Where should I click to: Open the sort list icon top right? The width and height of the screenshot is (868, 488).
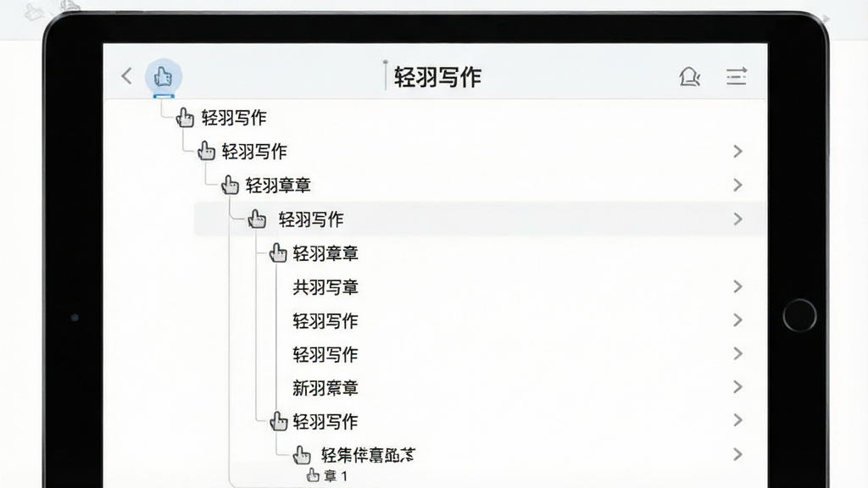click(737, 76)
